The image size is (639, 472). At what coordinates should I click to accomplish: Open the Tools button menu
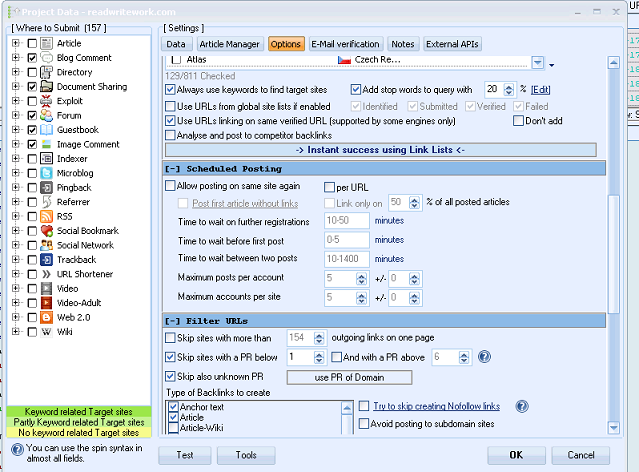coord(246,455)
